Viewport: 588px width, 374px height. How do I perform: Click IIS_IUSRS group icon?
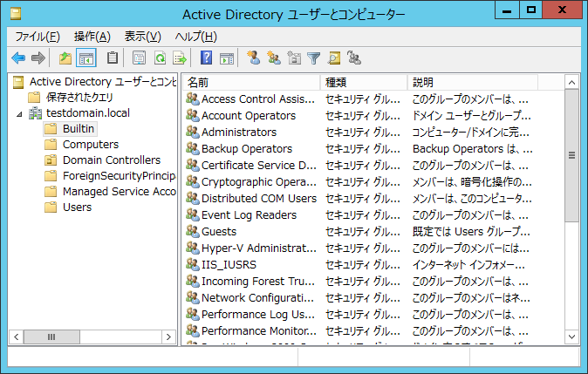click(193, 264)
